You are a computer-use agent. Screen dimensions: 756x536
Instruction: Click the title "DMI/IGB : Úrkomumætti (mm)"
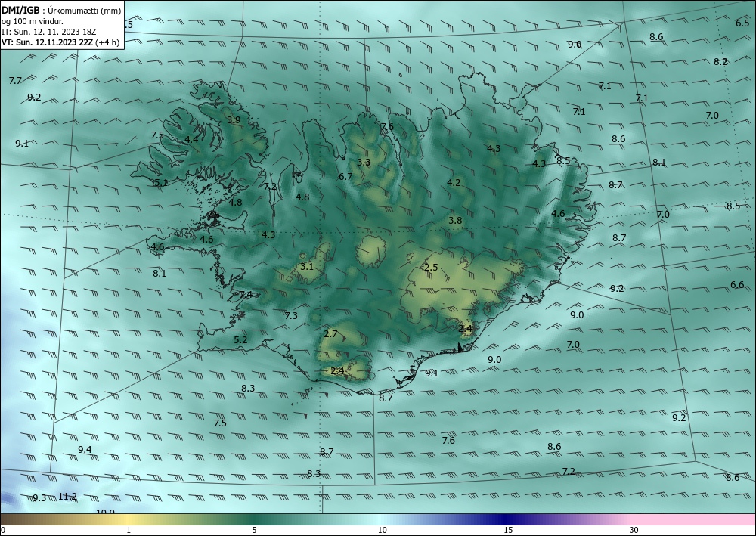(x=61, y=11)
